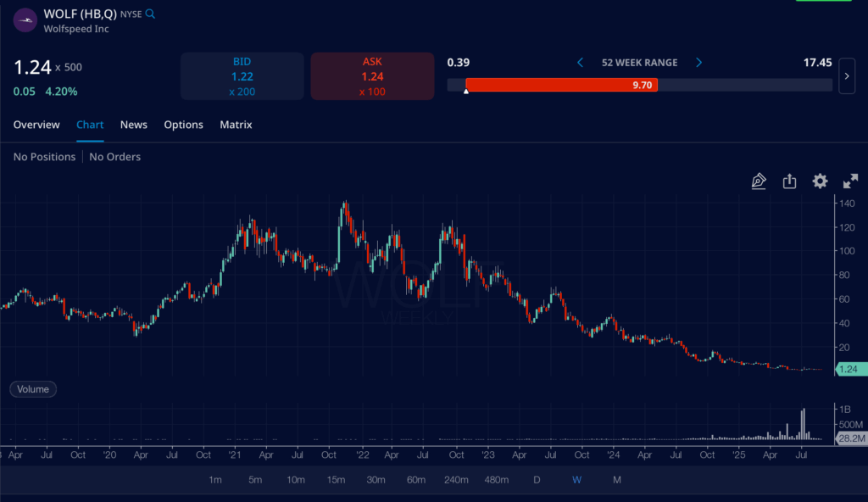Open the drawing annotation tool
Viewport: 868px width, 502px height.
coord(759,181)
